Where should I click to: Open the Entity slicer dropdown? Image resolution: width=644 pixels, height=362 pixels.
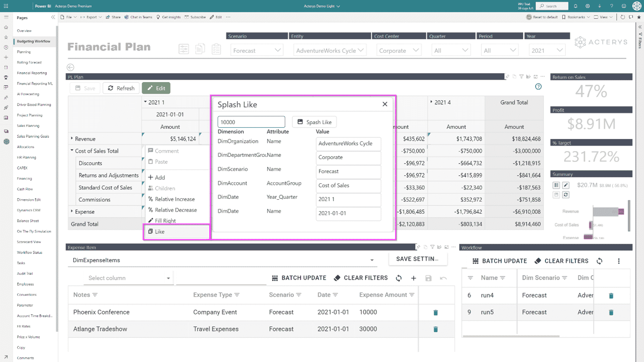pos(330,50)
